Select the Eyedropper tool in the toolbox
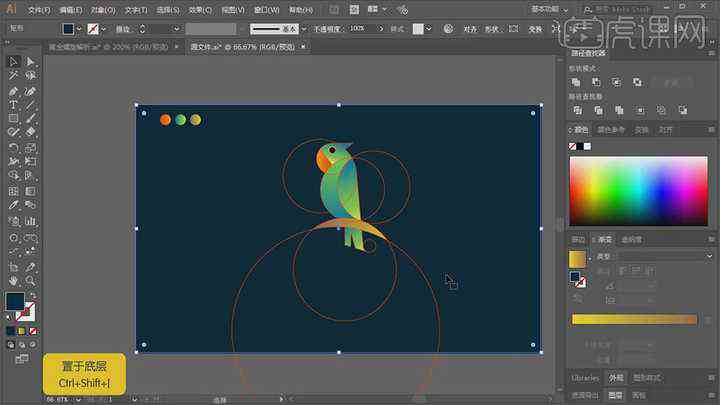The image size is (720, 405). (x=13, y=205)
